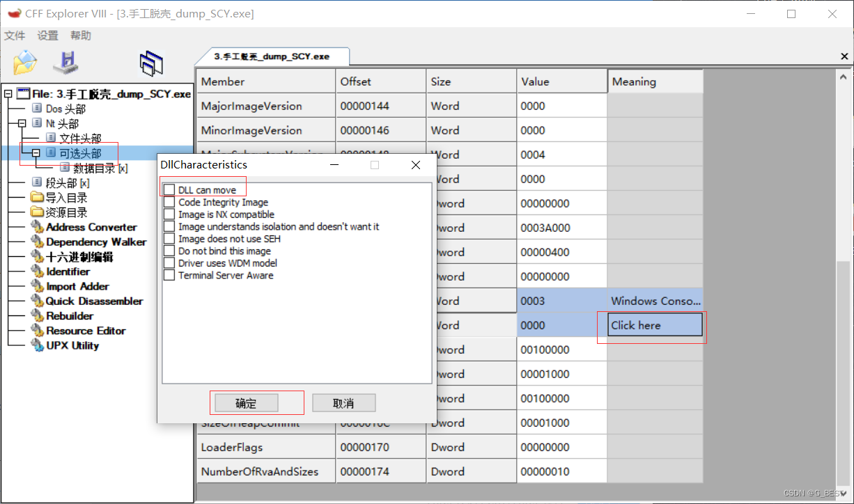Check Do not bind this image

[x=169, y=251]
